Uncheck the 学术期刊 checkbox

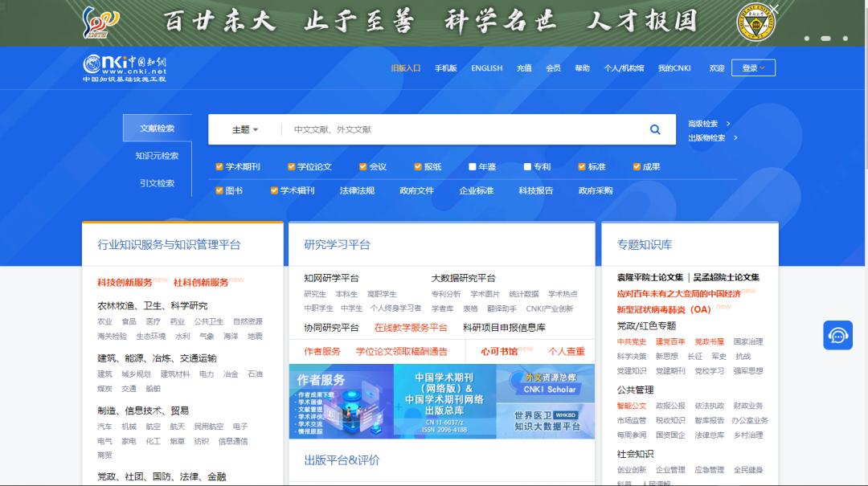(218, 166)
